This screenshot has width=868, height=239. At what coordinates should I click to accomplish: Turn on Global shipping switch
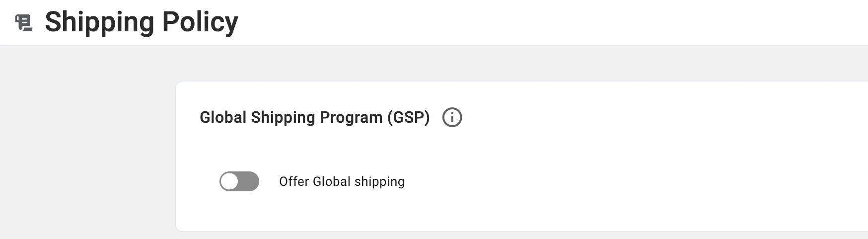239,181
